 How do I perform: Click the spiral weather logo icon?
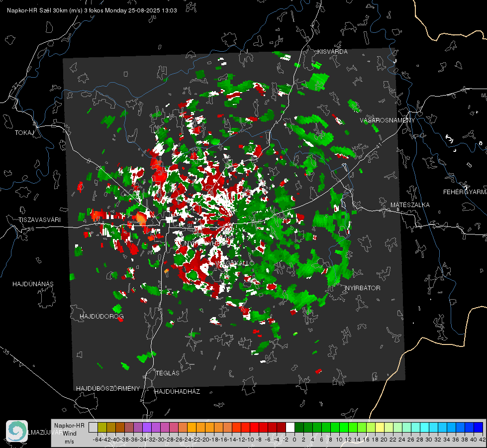click(17, 431)
